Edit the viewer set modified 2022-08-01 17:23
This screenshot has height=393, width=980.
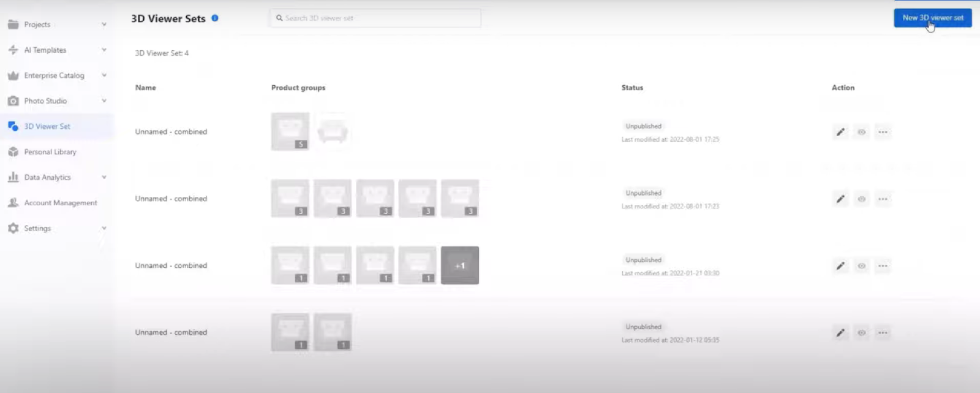[840, 199]
